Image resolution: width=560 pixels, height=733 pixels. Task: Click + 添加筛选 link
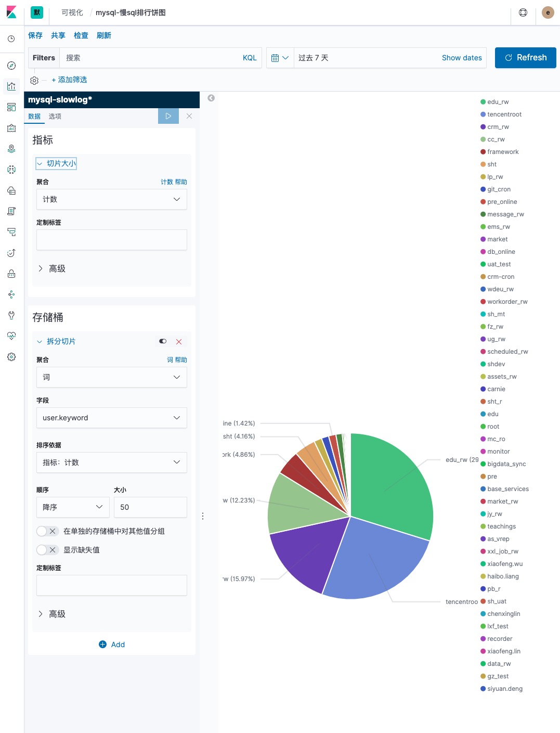(69, 80)
